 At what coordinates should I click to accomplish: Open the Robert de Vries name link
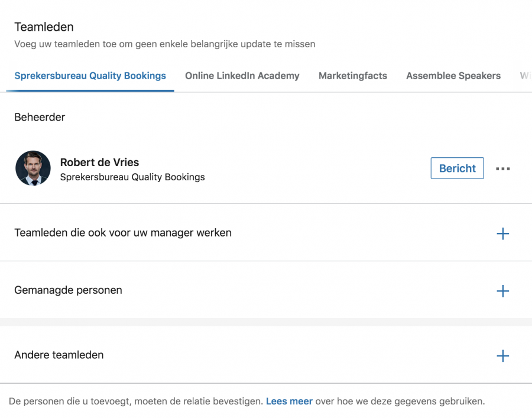99,163
